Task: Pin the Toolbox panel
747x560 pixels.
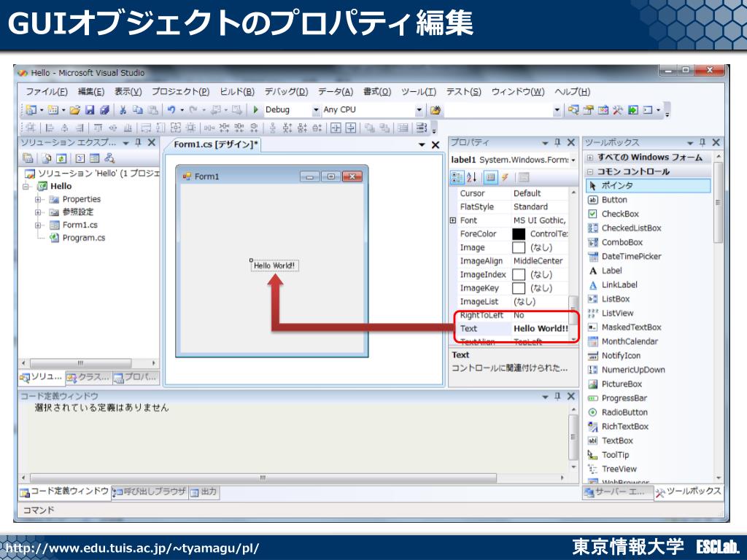Action: 703,142
